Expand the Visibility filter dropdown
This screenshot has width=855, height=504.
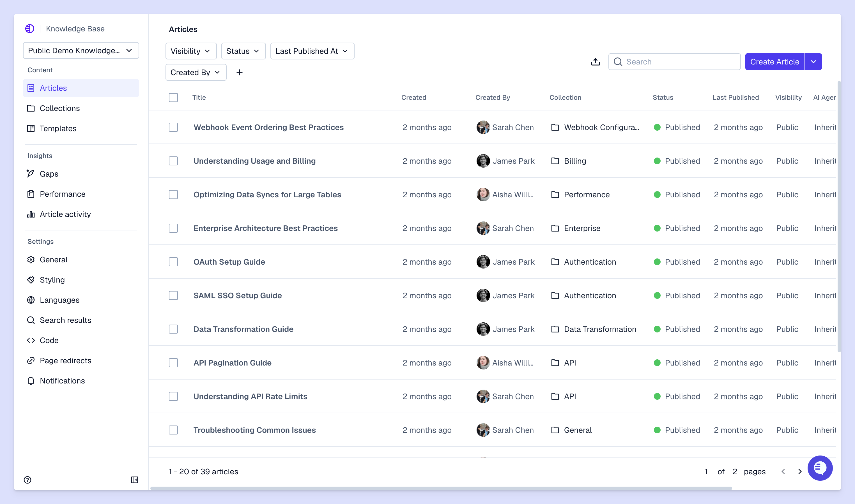point(191,51)
